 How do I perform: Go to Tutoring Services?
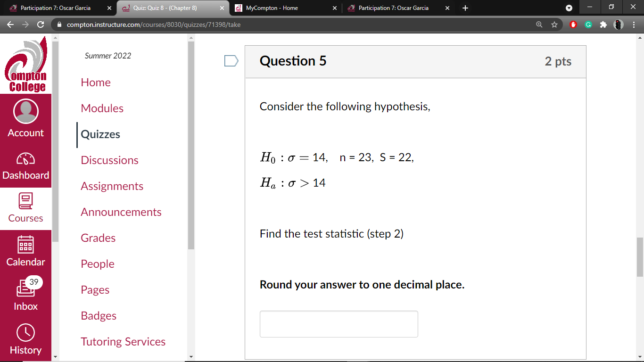(123, 341)
